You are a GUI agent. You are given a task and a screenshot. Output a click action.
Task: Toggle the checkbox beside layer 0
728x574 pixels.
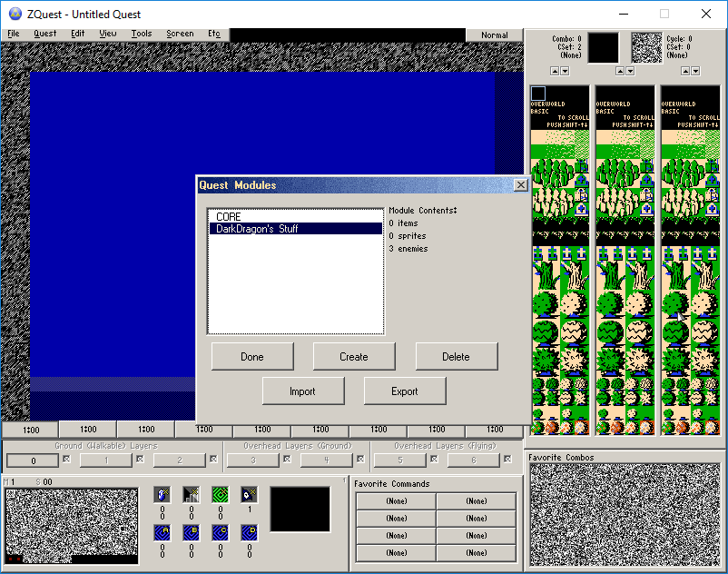point(67,459)
